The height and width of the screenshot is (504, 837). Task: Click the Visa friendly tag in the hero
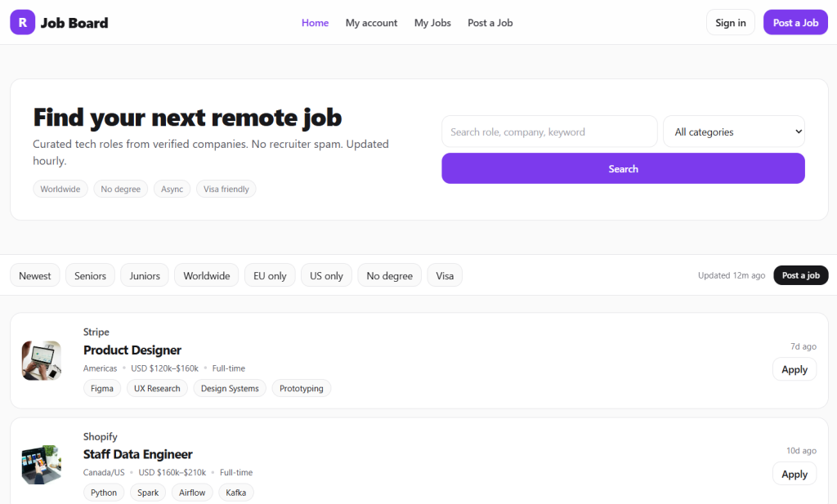[226, 189]
